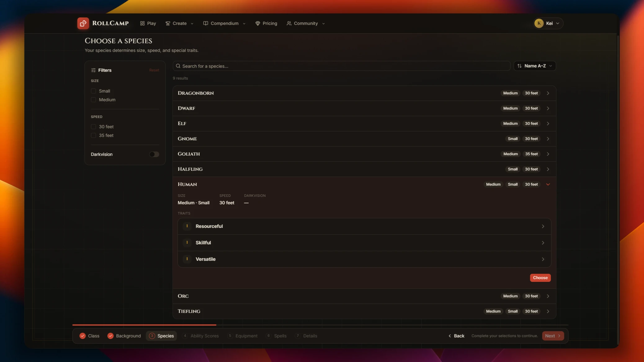Expand the Goliath species row
Viewport: 644px width, 362px height.
point(364,154)
